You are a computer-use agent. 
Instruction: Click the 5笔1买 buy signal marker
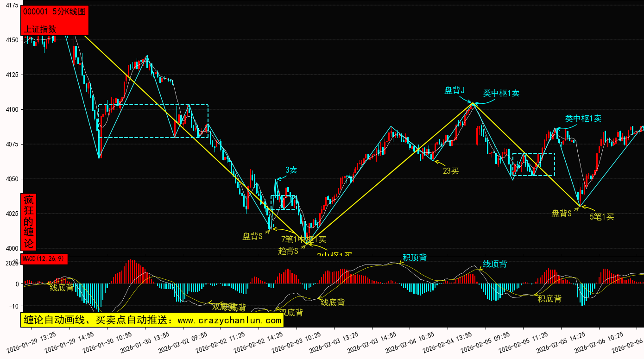(601, 216)
